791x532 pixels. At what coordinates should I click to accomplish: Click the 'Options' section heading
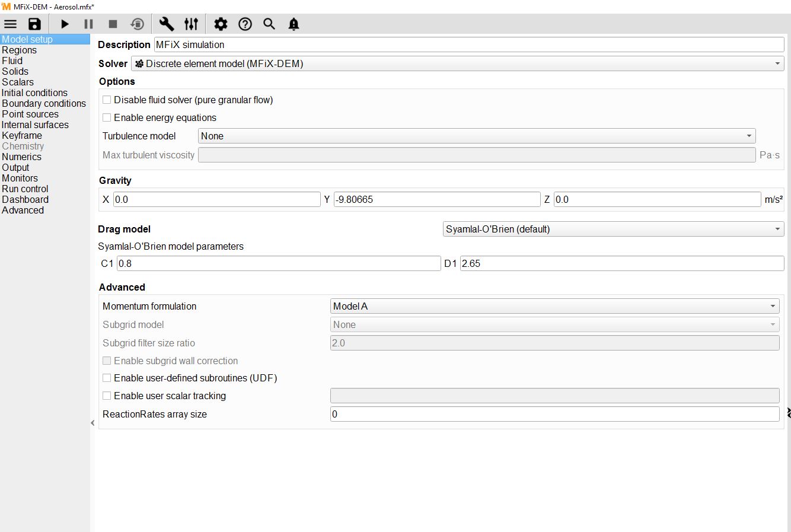tap(117, 81)
